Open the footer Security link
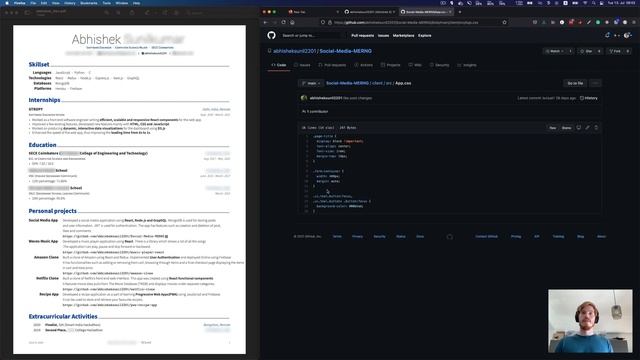640x360 pixels. (380, 236)
